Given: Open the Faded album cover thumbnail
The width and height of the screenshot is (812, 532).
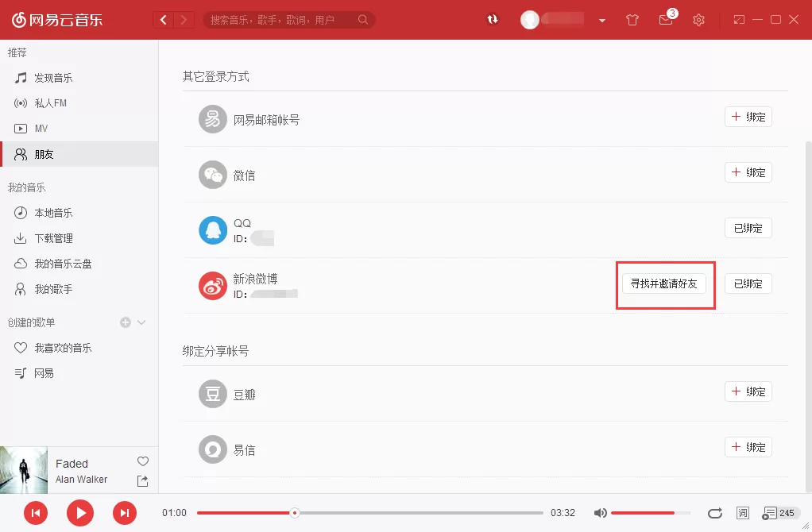Looking at the screenshot, I should (24, 470).
